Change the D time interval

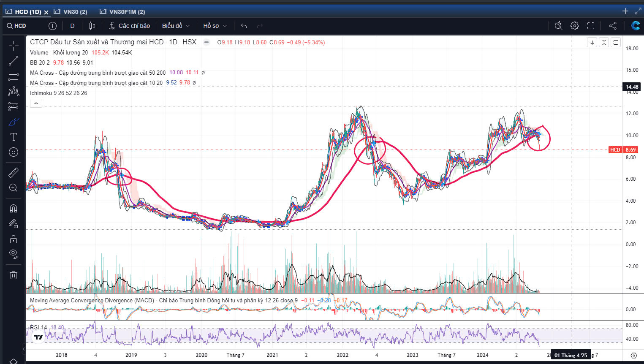(72, 26)
